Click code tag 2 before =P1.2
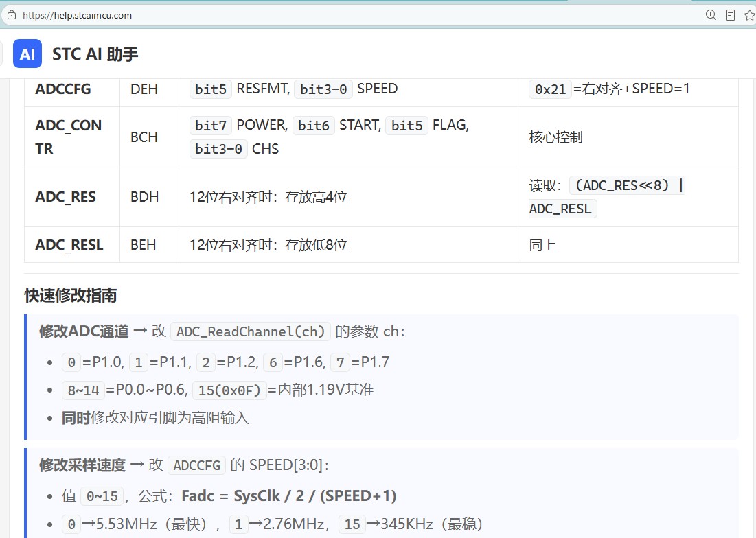The height and width of the screenshot is (538, 756). pyautogui.click(x=206, y=362)
